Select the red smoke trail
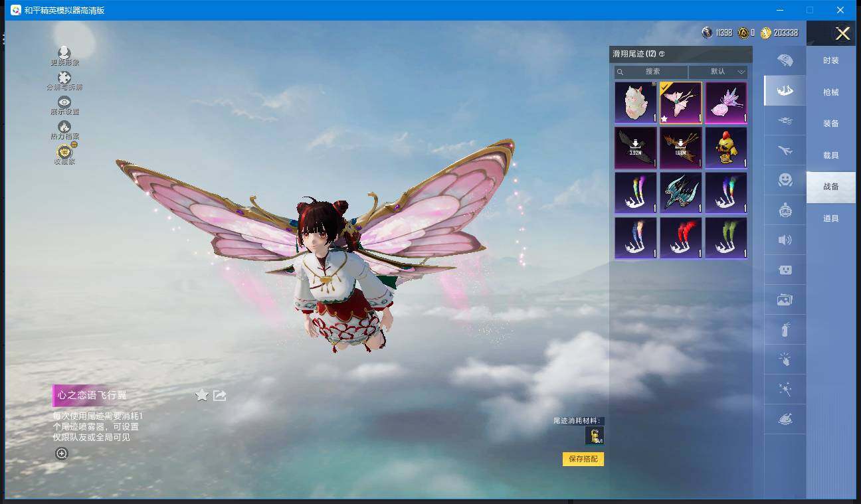 click(681, 238)
